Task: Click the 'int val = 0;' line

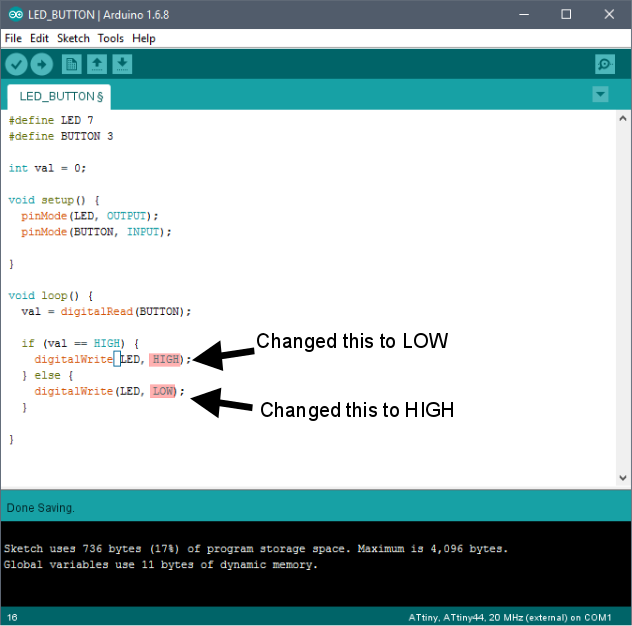Action: coord(48,168)
